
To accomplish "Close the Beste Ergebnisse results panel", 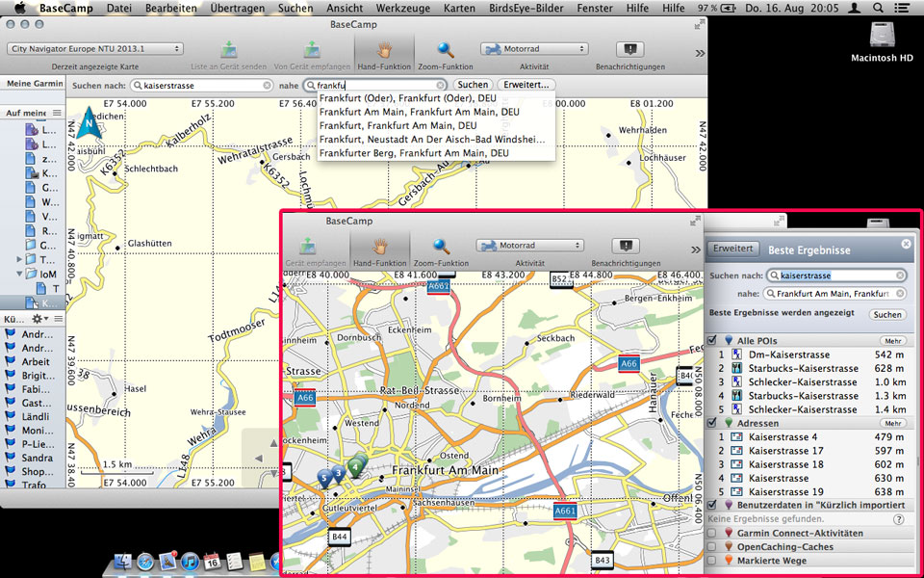I will point(906,244).
